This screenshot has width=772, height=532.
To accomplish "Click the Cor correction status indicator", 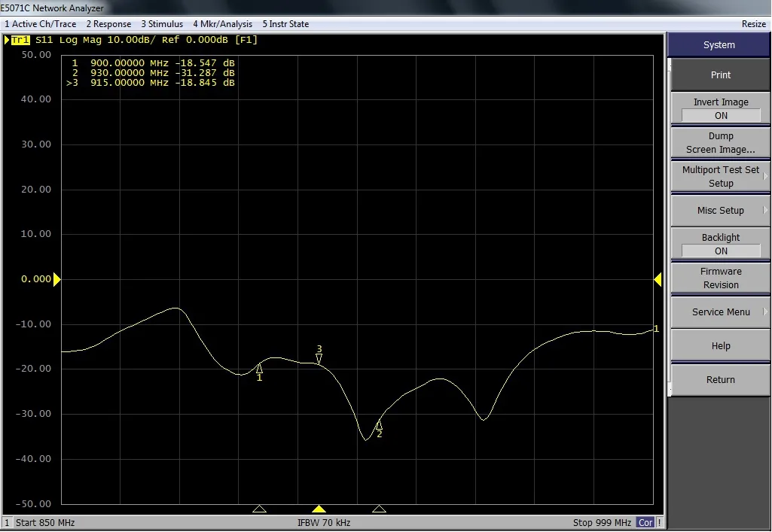I will coord(645,523).
